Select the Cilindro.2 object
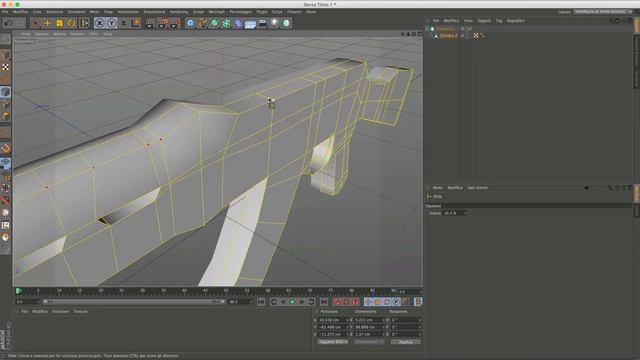This screenshot has height=360, width=640. tap(448, 36)
